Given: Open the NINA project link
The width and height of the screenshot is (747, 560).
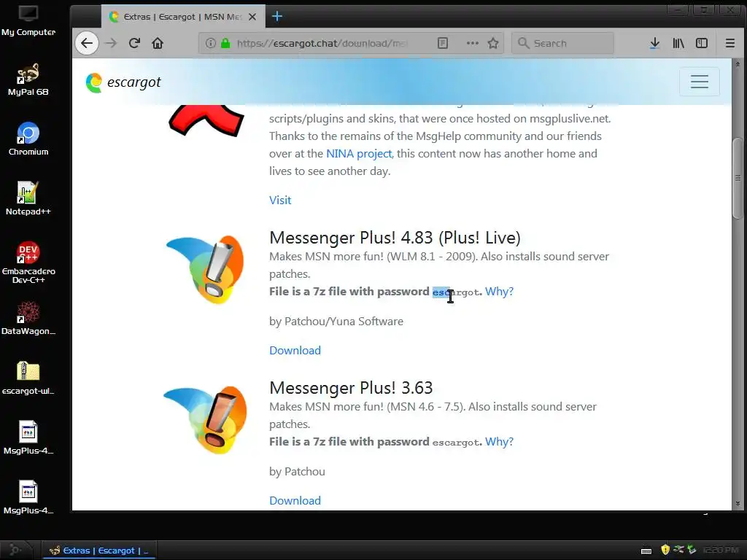Looking at the screenshot, I should pos(359,154).
